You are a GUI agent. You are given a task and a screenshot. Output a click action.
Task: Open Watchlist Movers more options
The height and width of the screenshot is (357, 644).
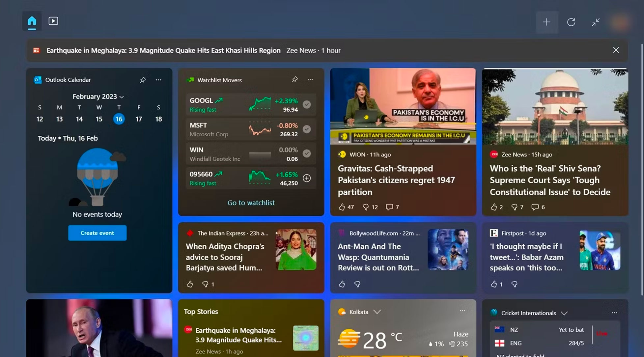[x=311, y=80]
